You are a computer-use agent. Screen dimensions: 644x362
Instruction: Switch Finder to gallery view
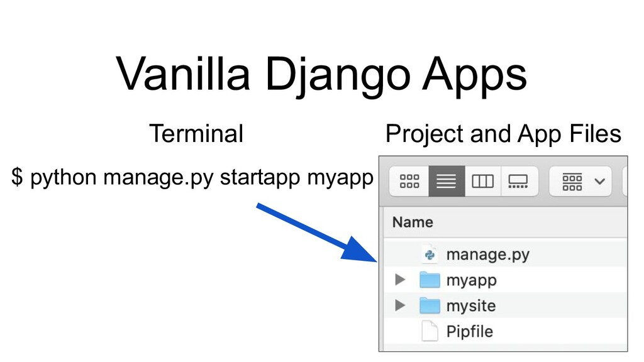519,181
